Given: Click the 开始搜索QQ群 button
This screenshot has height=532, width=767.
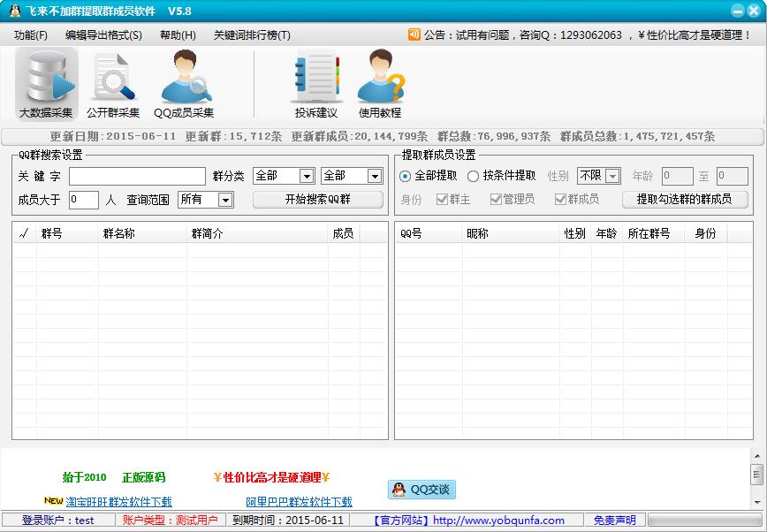Looking at the screenshot, I should pos(318,200).
